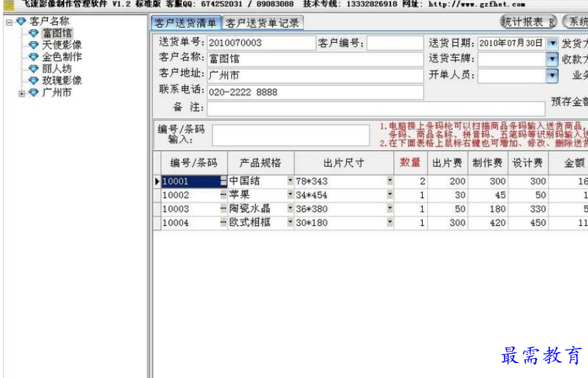Screen dimensions: 588x378
Task: Open 出片尺寸 dropdown for 36*380
Action: coord(390,209)
